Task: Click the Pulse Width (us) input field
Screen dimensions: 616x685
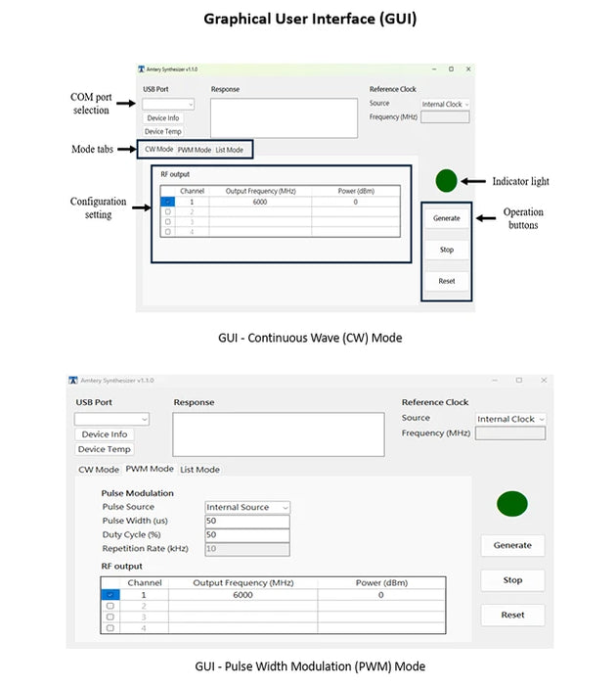Action: point(247,522)
